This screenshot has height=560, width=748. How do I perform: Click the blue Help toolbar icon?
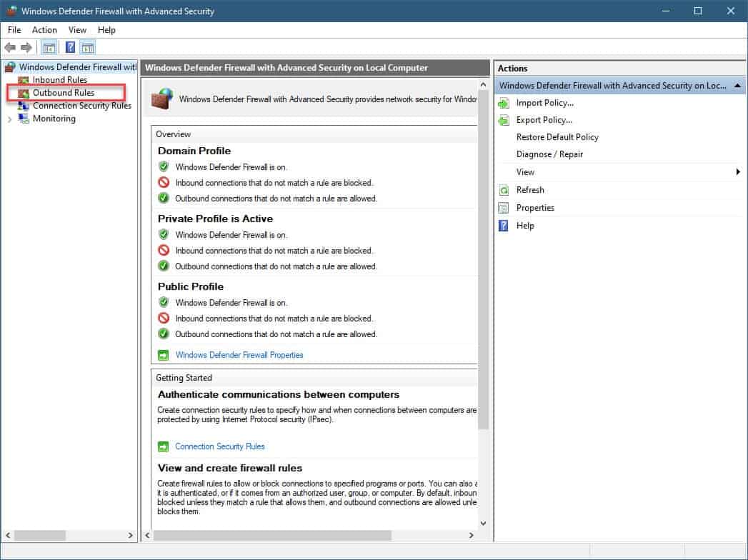[70, 48]
